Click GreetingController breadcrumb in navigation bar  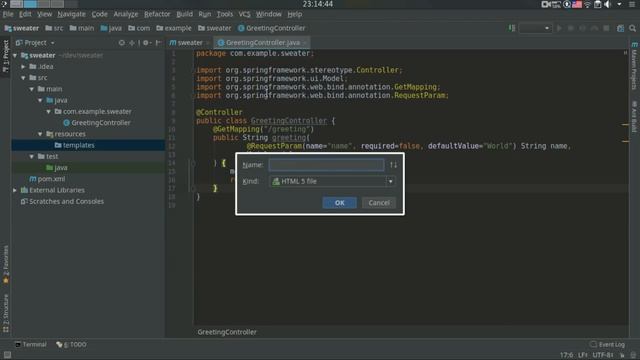pos(271,28)
